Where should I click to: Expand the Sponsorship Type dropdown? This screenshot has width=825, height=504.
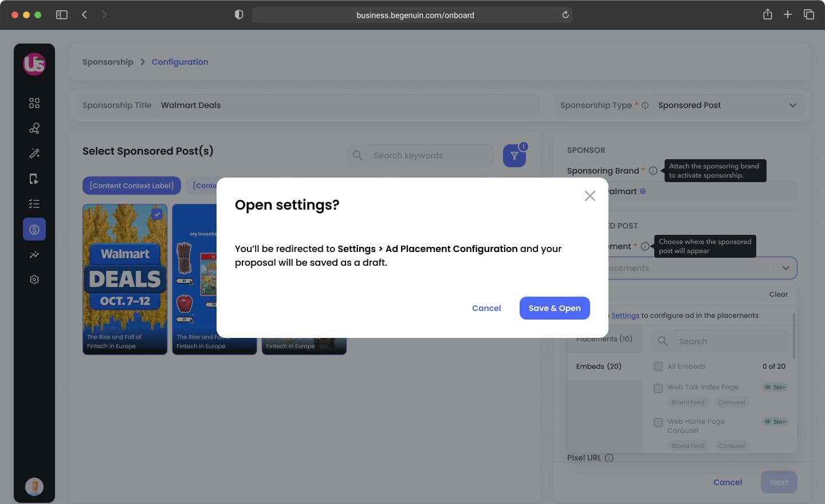[793, 105]
